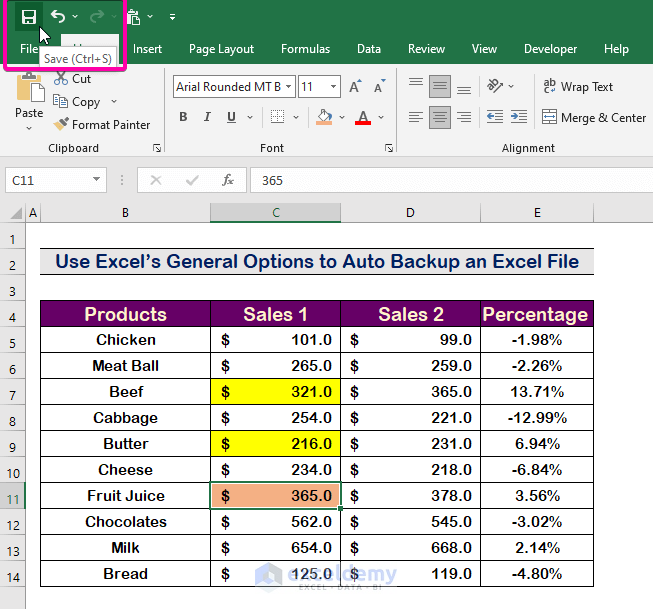This screenshot has height=609, width=653.
Task: Click the Insert Function fx icon
Action: click(228, 180)
